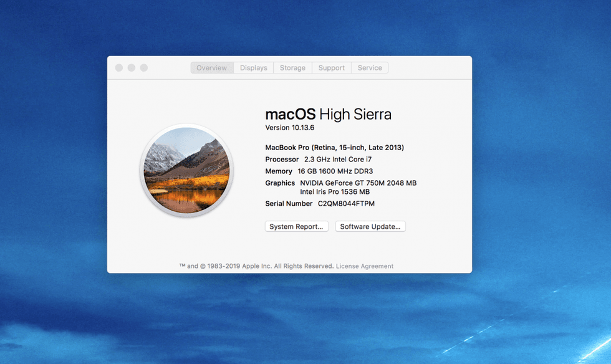Viewport: 611px width, 364px height.
Task: Click the macOS High Sierra mountain icon
Action: pyautogui.click(x=186, y=170)
